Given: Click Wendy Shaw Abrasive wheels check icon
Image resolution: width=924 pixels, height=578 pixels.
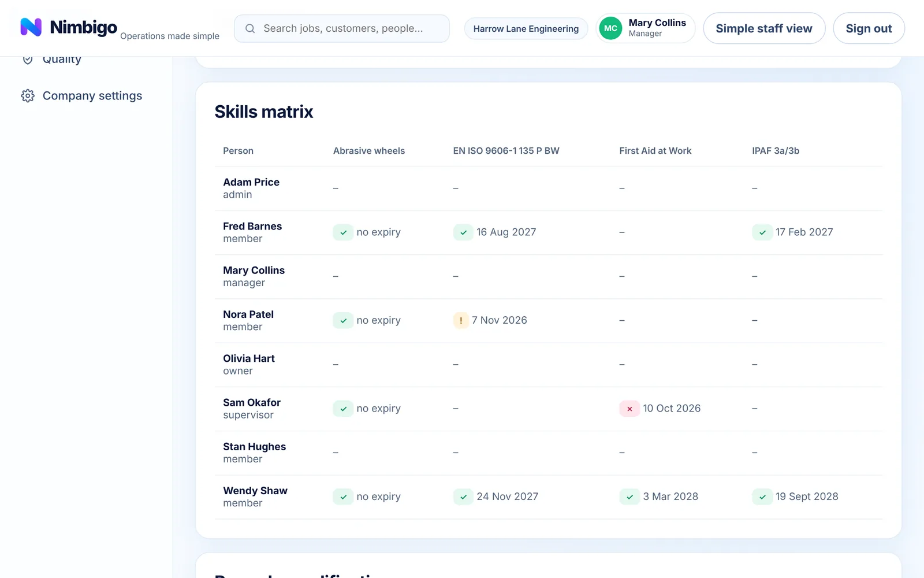Looking at the screenshot, I should pos(343,497).
